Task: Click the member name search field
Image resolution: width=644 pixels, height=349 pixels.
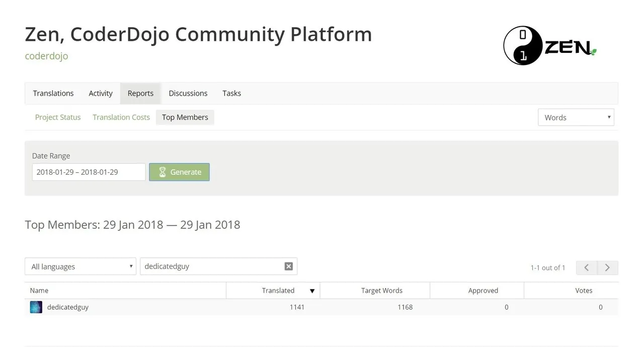Action: click(218, 266)
